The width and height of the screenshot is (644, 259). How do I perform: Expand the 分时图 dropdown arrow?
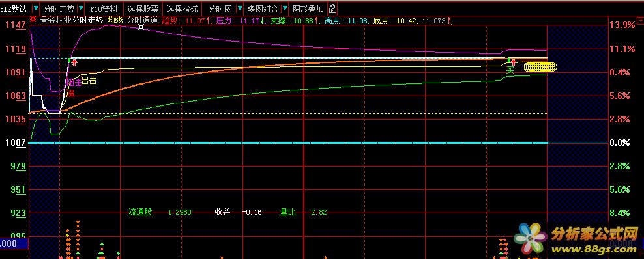pos(240,8)
